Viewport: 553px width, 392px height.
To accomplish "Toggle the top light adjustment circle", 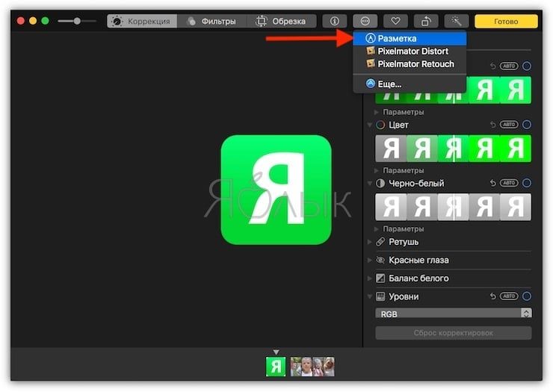I will click(527, 66).
